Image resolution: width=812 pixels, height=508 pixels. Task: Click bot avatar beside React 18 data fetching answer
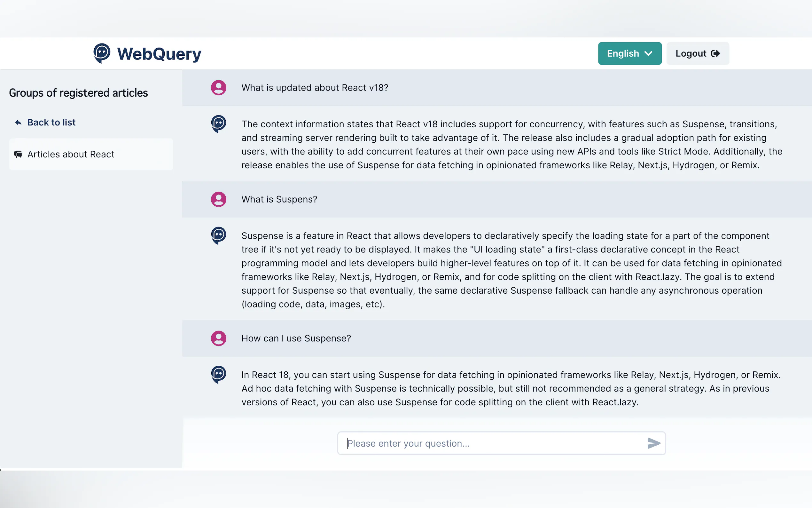(219, 374)
